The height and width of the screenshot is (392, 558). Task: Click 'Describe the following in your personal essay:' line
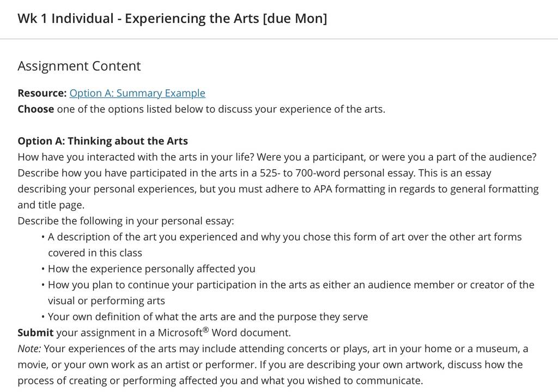point(126,221)
